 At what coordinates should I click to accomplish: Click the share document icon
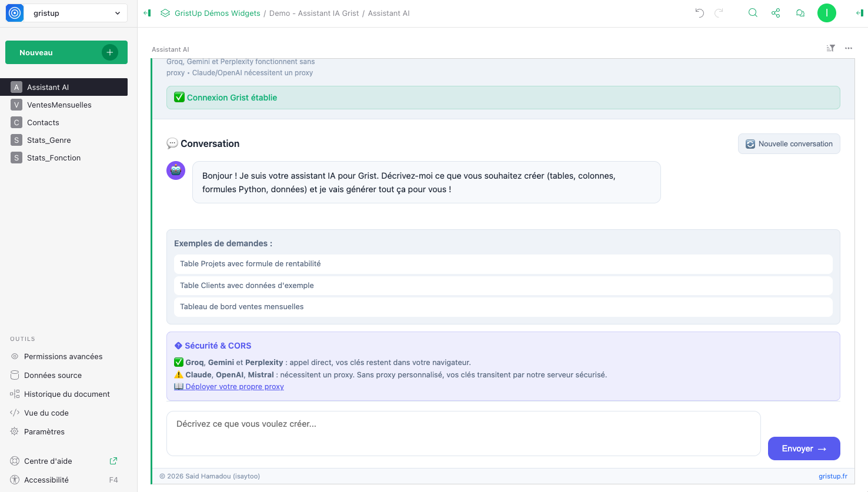776,13
